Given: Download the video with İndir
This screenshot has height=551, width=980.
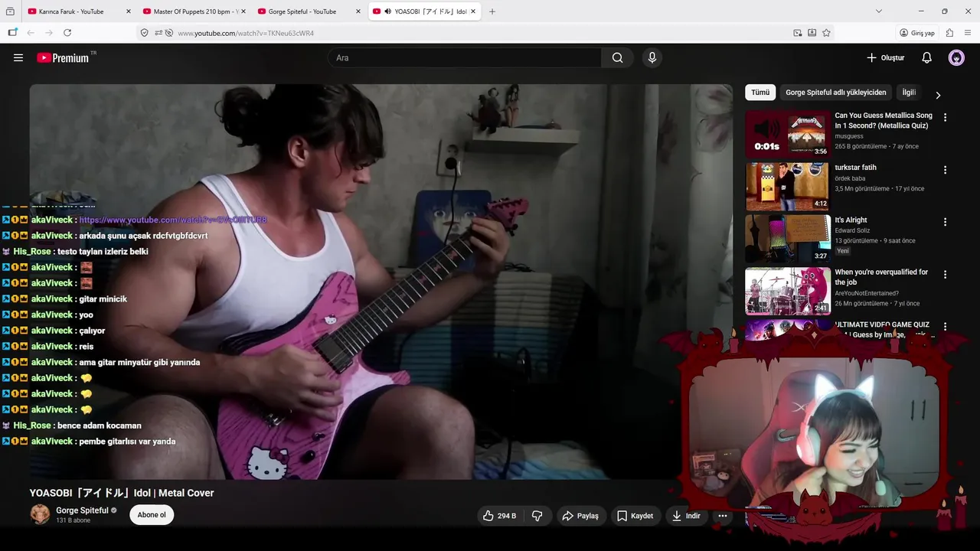Looking at the screenshot, I should tap(686, 516).
